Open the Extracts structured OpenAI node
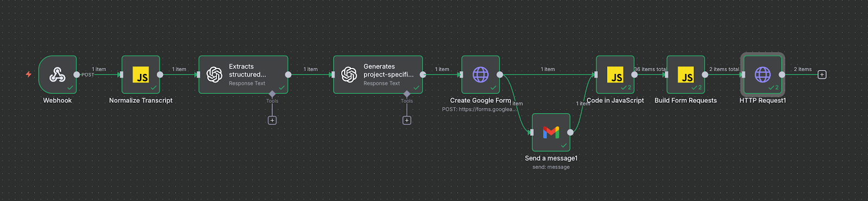The height and width of the screenshot is (201, 868). [x=243, y=74]
